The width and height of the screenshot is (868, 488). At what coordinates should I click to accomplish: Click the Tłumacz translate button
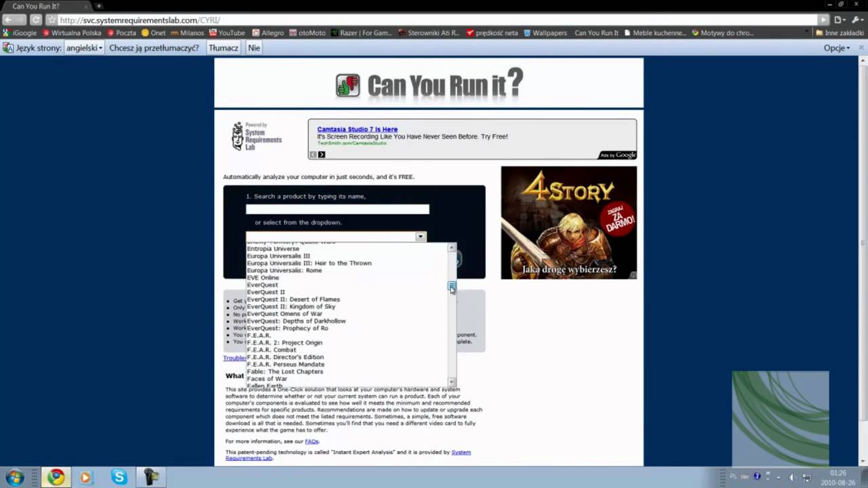click(223, 48)
